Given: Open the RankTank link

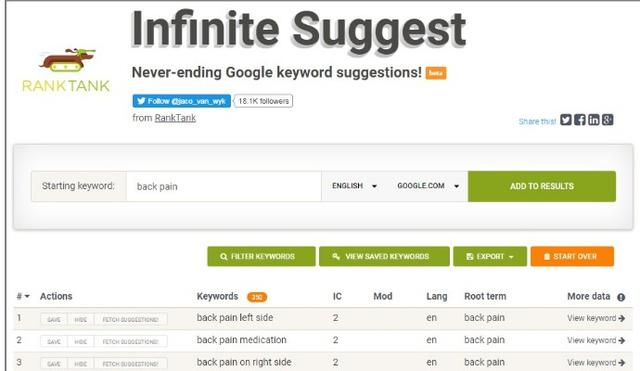Looking at the screenshot, I should (x=175, y=118).
